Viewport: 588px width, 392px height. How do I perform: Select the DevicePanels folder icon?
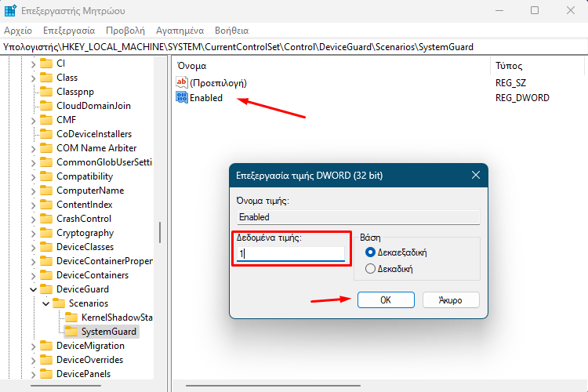46,374
